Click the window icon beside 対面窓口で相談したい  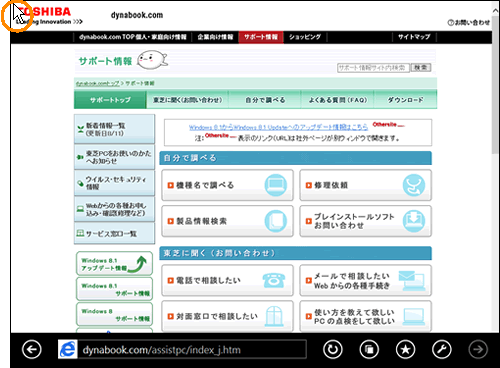(274, 316)
